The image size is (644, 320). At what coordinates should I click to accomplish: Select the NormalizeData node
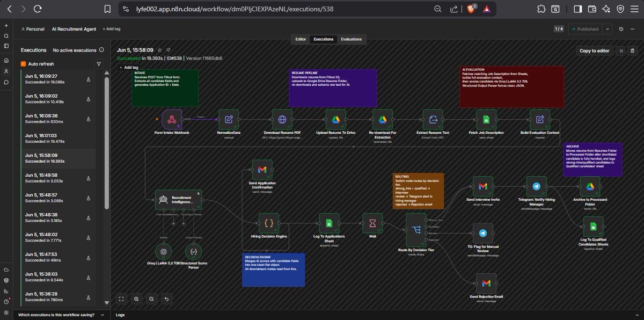click(x=229, y=120)
